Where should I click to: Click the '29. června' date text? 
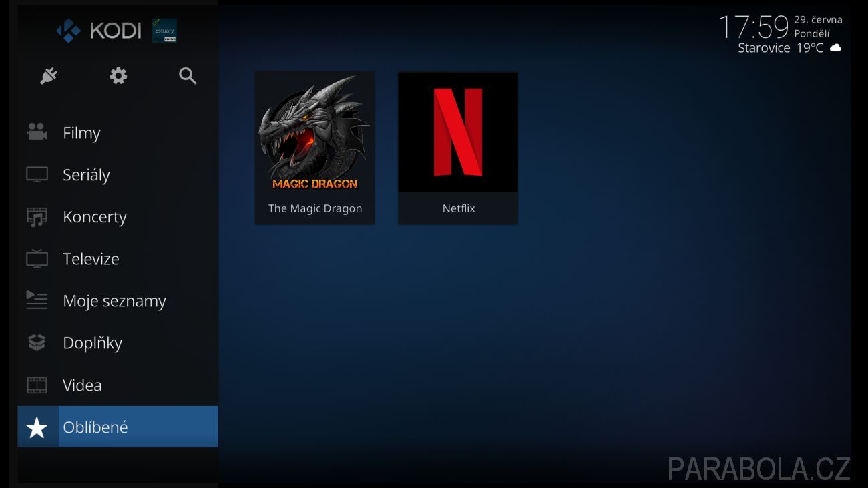click(818, 20)
